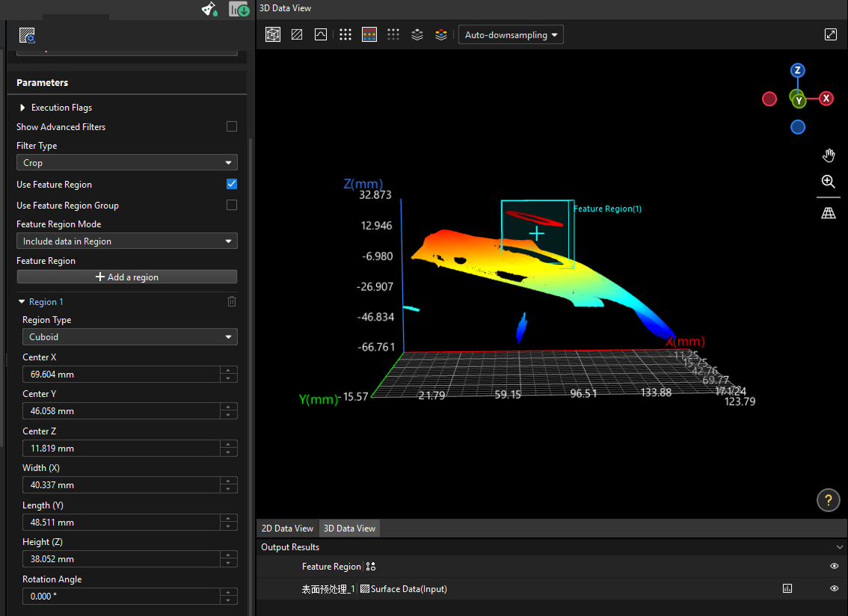Image resolution: width=848 pixels, height=616 pixels.
Task: Hide the Surface Data(Input) result
Action: click(835, 588)
